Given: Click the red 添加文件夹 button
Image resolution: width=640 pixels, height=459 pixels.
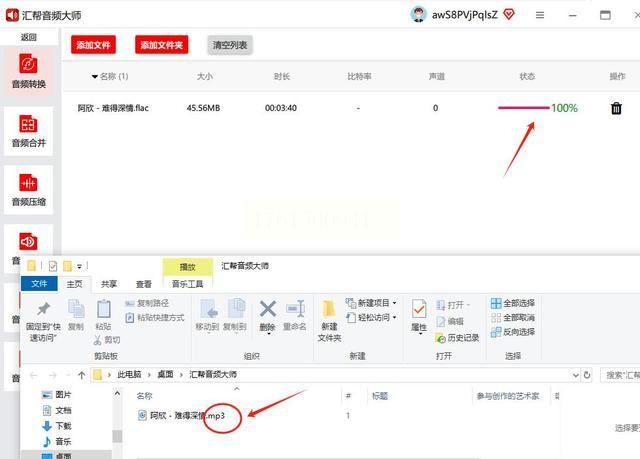Looking at the screenshot, I should point(162,45).
